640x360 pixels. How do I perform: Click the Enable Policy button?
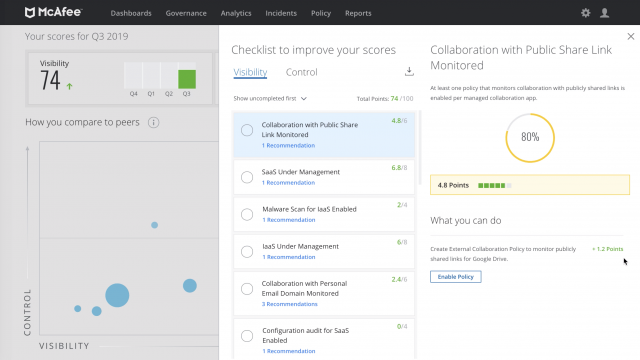(x=456, y=277)
